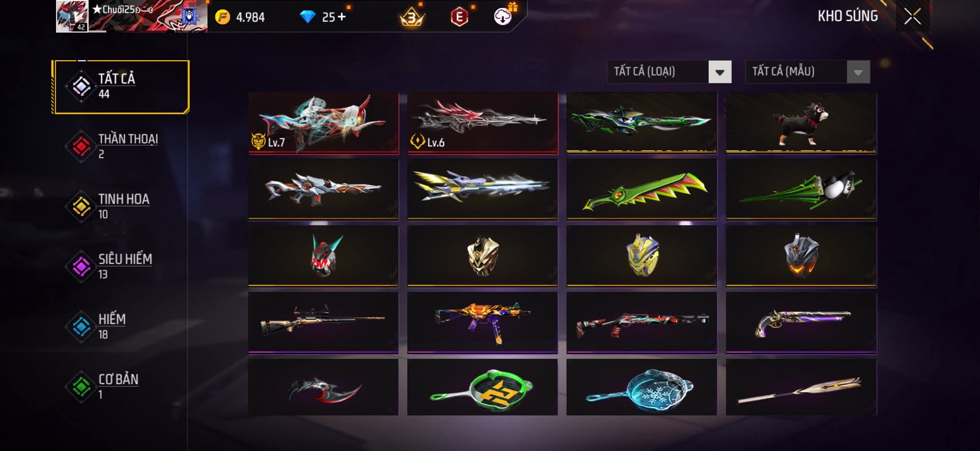
Task: Tap the blue diamond currency icon
Action: [307, 17]
